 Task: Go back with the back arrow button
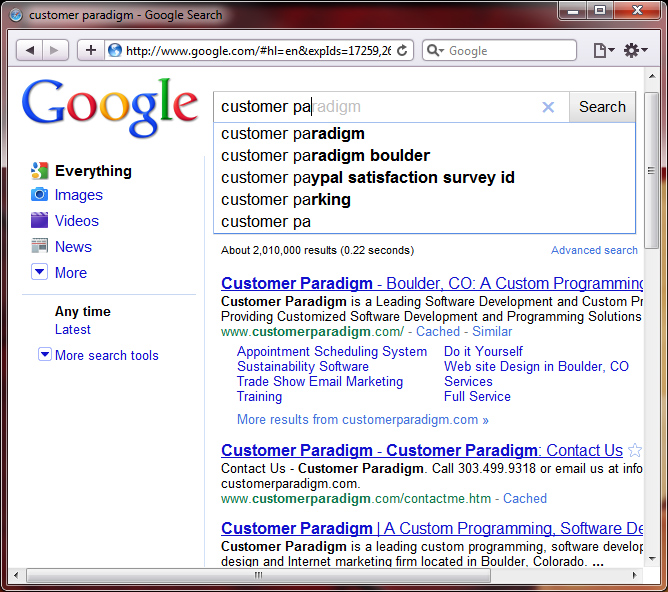click(29, 50)
